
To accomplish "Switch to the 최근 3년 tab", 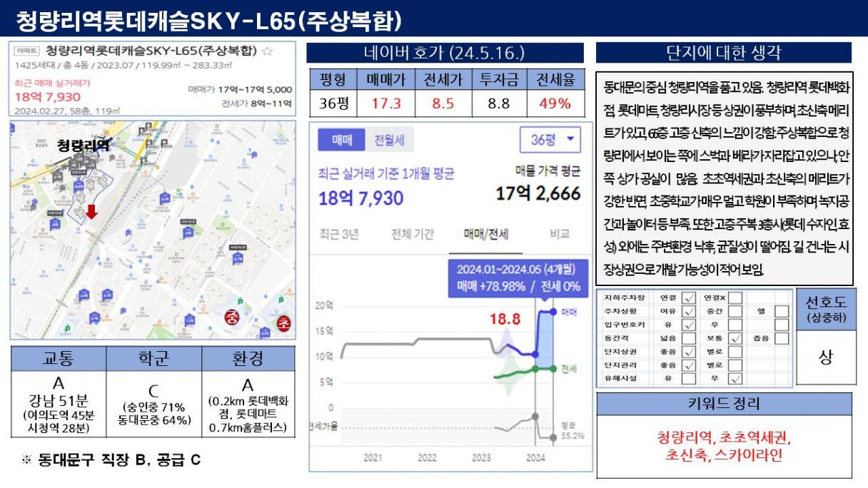I will point(339,235).
